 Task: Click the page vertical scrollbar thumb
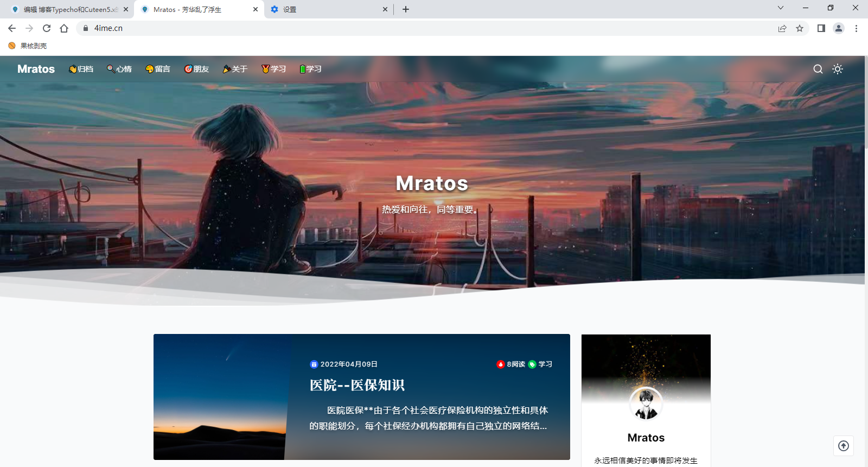click(x=866, y=102)
